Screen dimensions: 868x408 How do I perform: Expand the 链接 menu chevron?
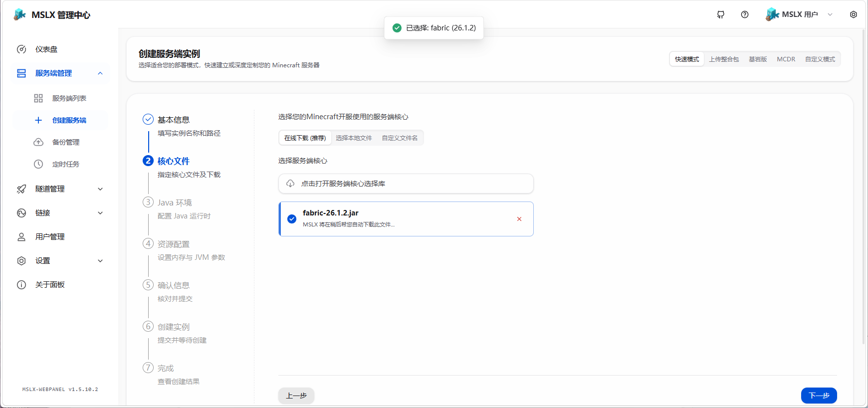pyautogui.click(x=100, y=213)
